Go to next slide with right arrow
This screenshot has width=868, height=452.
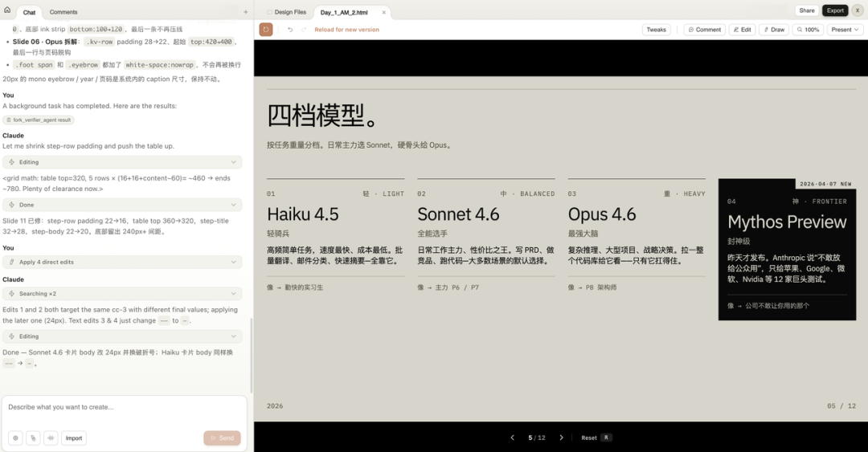(x=561, y=438)
